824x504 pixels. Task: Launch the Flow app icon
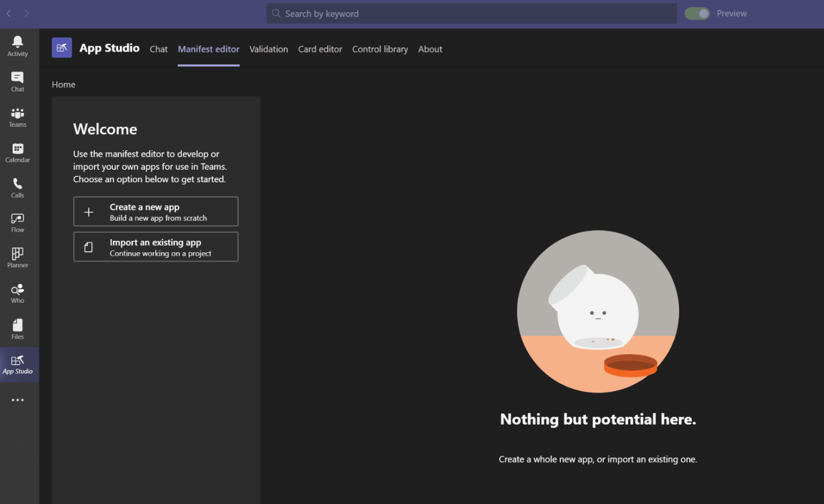pos(17,222)
